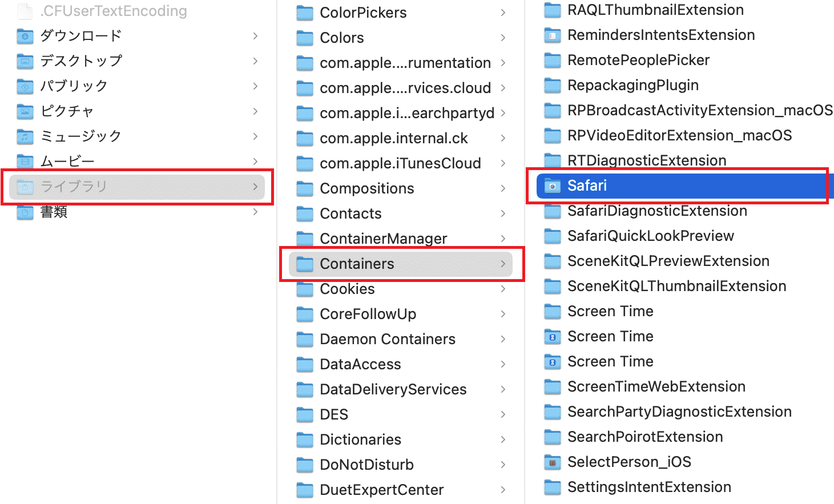Click the SelectPerson_iOS folder icon

point(553,462)
